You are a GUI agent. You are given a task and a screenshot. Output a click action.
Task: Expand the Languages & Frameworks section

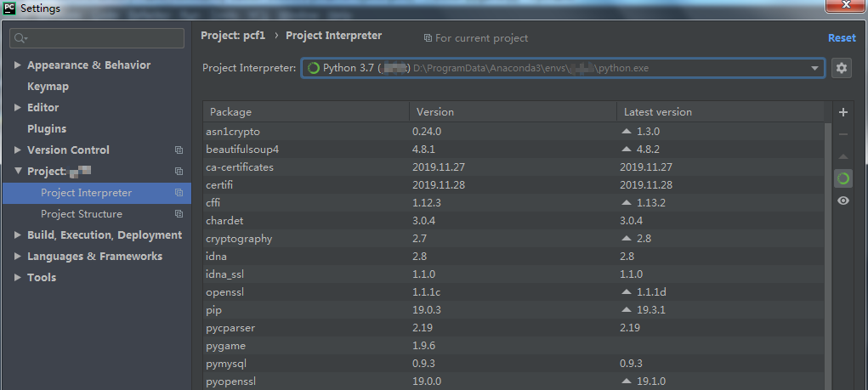coord(18,257)
